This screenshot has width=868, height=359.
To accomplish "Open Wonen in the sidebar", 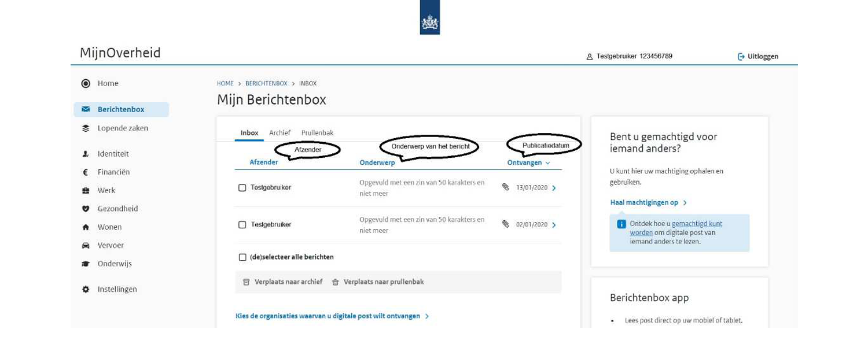I will pyautogui.click(x=109, y=227).
